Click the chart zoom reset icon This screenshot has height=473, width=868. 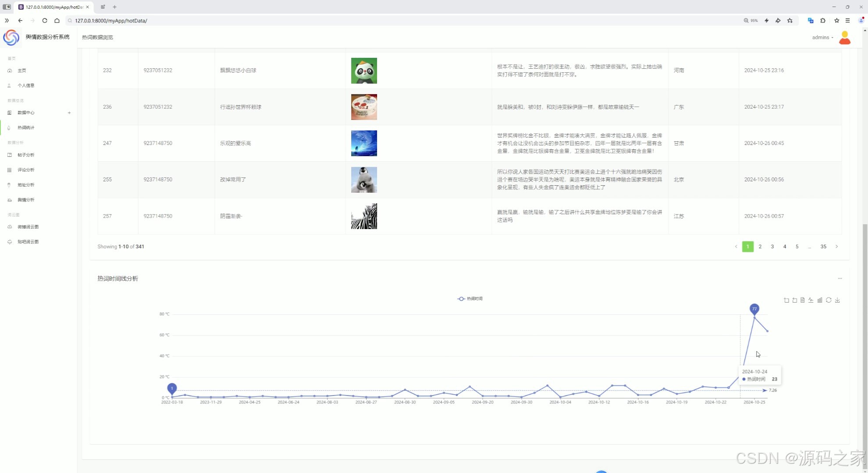point(795,300)
